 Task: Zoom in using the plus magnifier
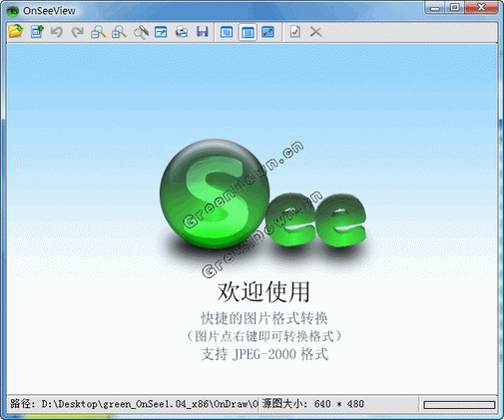pos(119,32)
